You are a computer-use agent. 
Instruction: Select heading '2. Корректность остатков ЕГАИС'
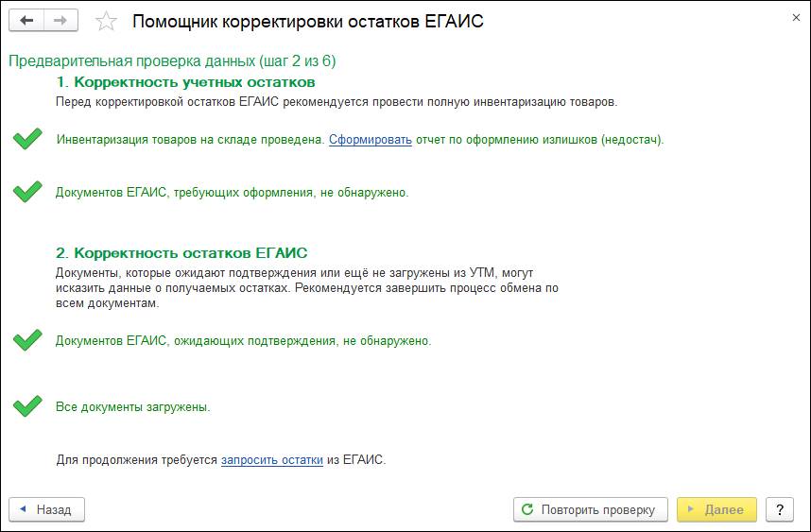click(x=181, y=253)
